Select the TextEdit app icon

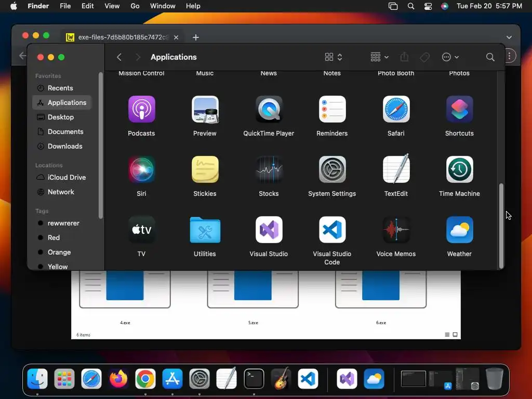pos(396,169)
